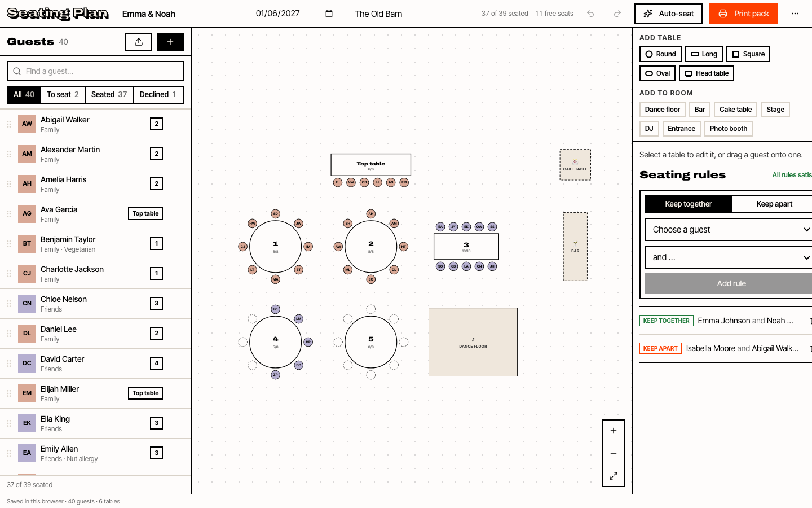The height and width of the screenshot is (508, 812).
Task: Add a DJ to the room
Action: [649, 129]
